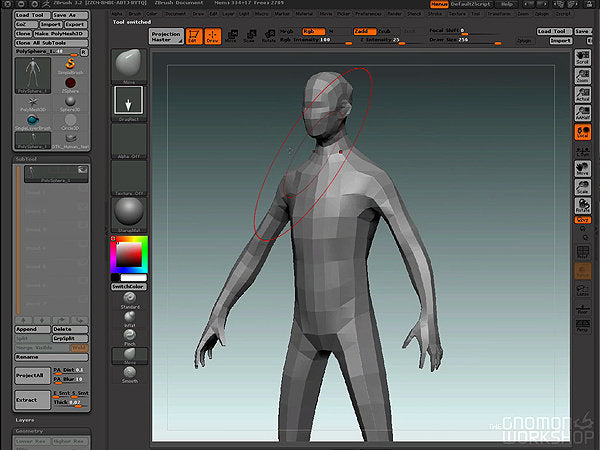Pick the Pinch brush icon
600x450 pixels.
pos(128,335)
